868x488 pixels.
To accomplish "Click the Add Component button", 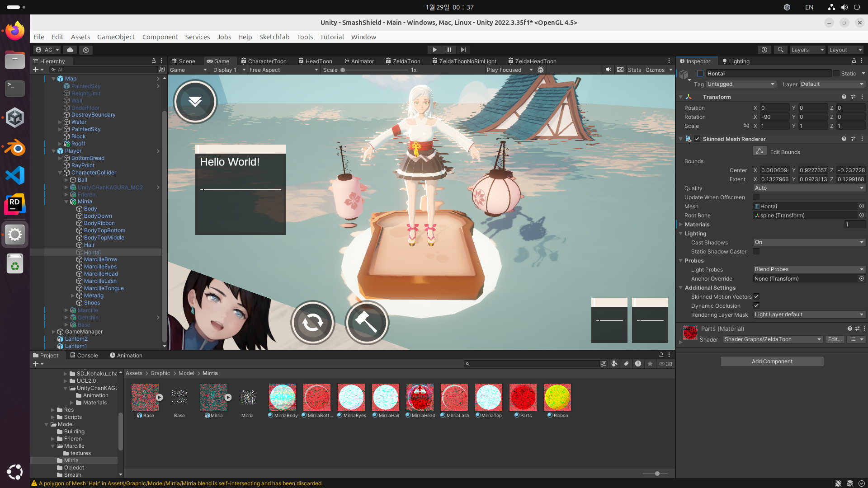I will point(772,361).
